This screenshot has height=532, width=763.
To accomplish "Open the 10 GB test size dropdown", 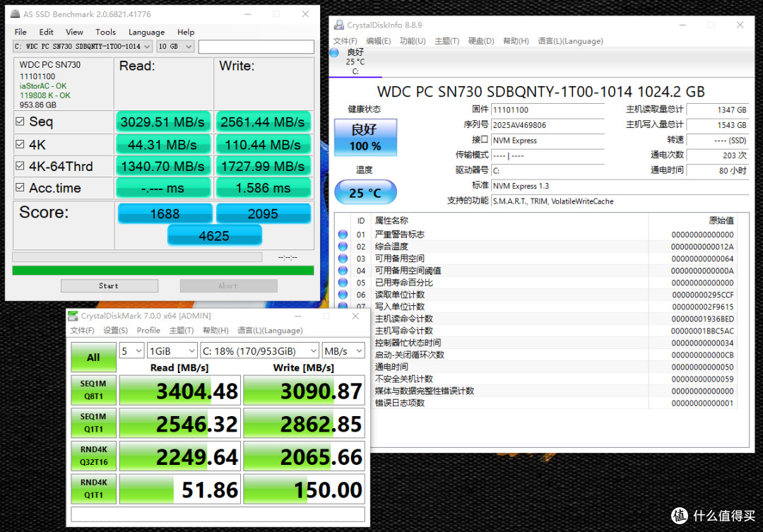I will (x=175, y=46).
